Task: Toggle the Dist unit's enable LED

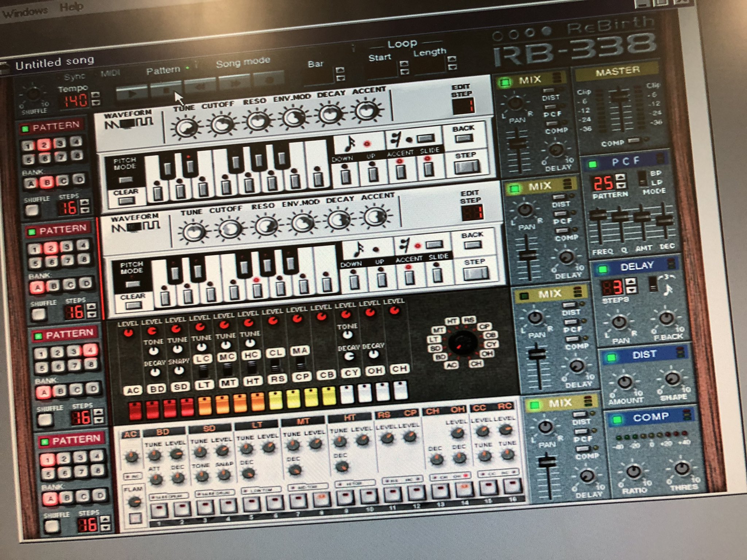Action: (x=611, y=357)
